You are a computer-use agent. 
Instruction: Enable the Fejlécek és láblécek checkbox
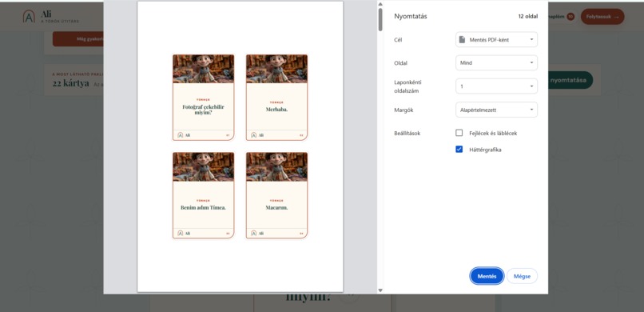(459, 133)
